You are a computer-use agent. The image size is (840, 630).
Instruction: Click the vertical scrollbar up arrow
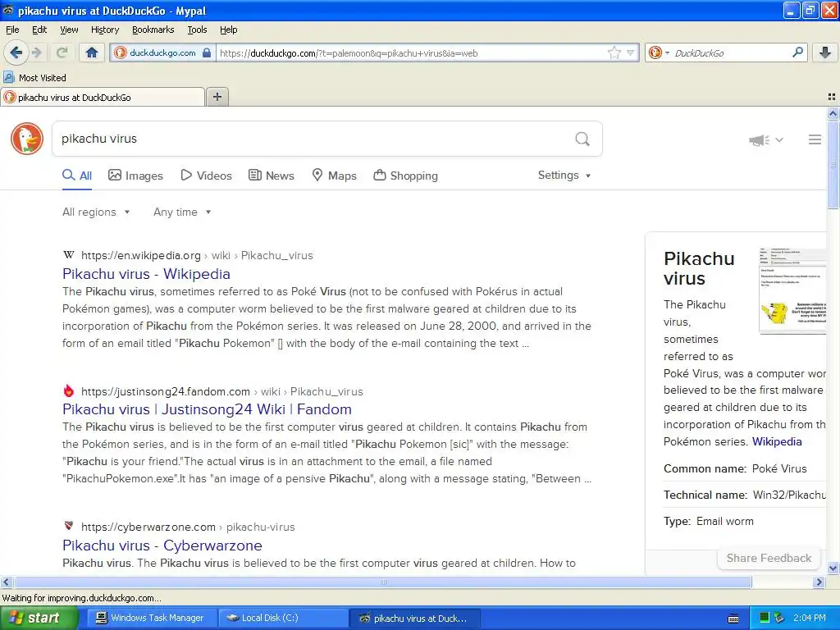click(833, 113)
